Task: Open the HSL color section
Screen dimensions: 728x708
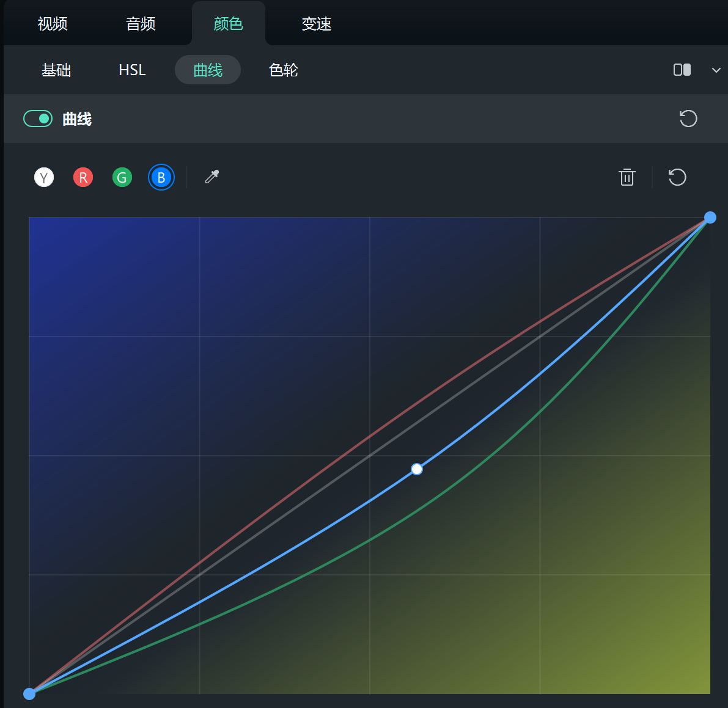Action: (x=132, y=70)
